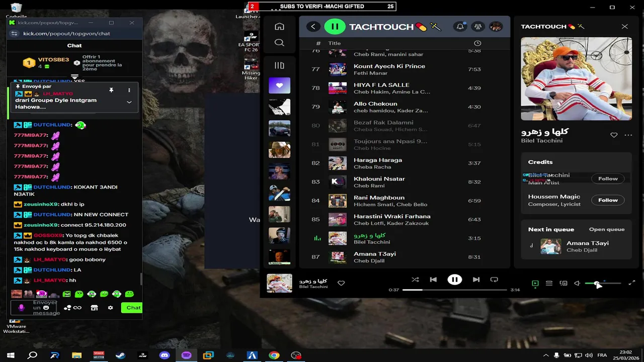Open Spotify search icon
Image resolution: width=644 pixels, height=362 pixels.
pyautogui.click(x=279, y=43)
